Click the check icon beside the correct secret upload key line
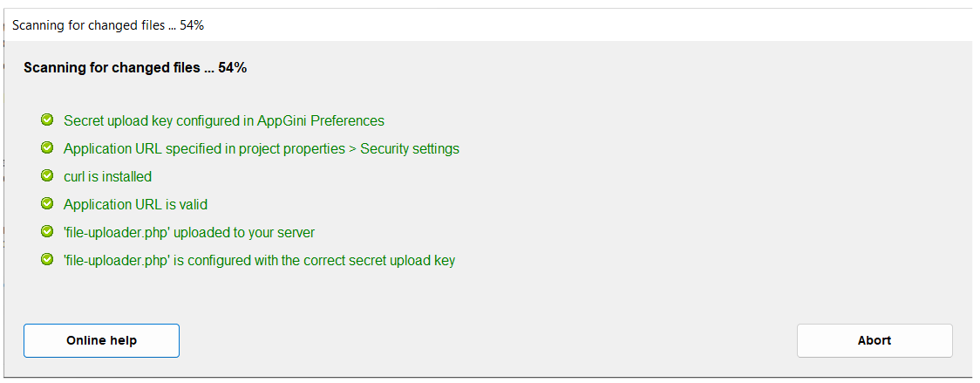Viewport: 980px width, 383px height. pos(47,260)
